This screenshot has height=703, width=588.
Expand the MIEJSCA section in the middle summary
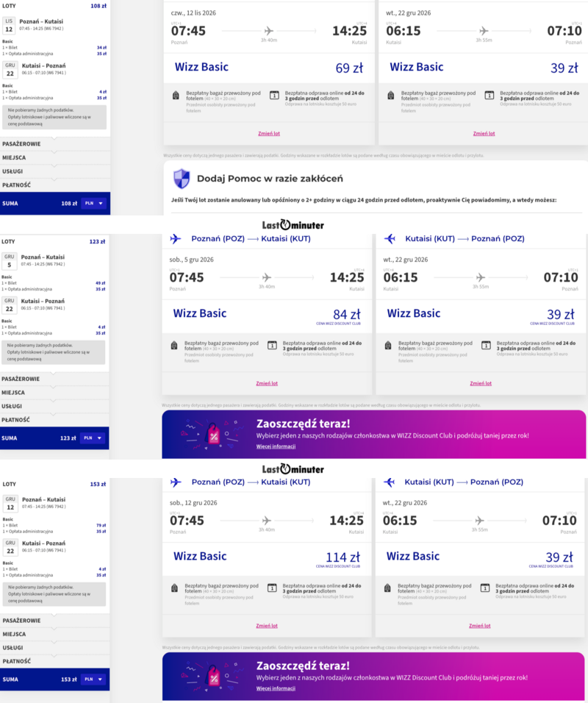pyautogui.click(x=54, y=393)
